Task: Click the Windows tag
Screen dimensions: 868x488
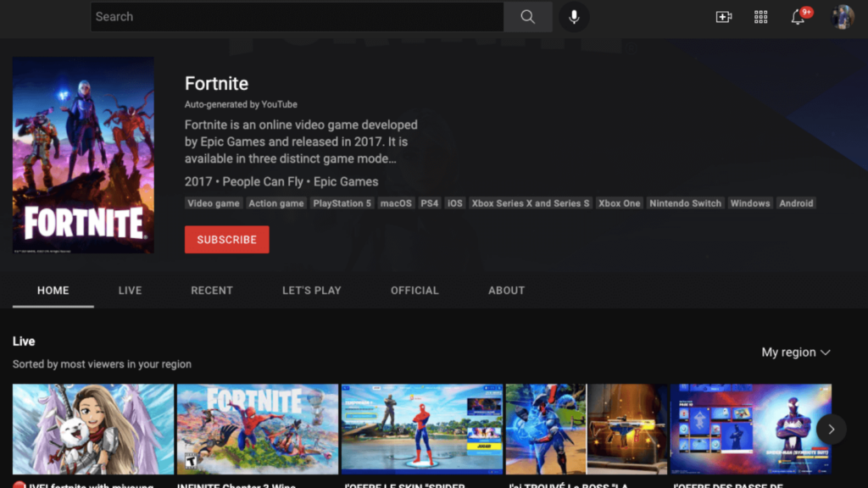Action: click(x=750, y=203)
